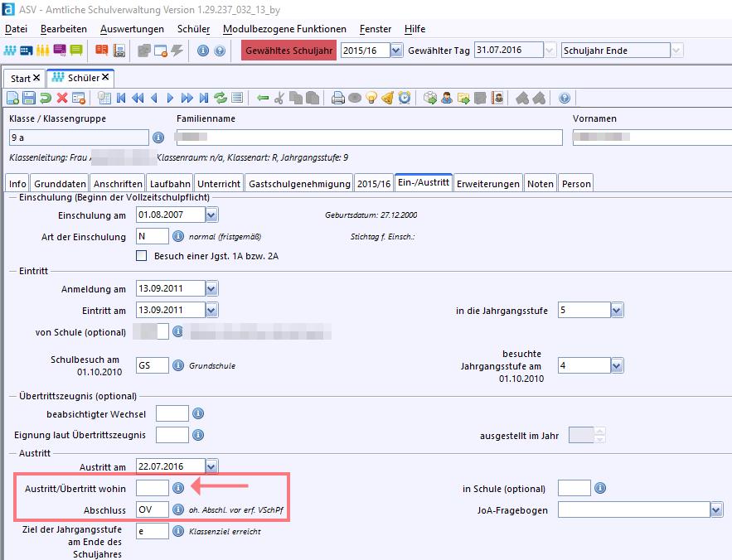Screen dimensions: 732x560
Task: Open the orange book icon in top toolbar
Action: click(101, 51)
